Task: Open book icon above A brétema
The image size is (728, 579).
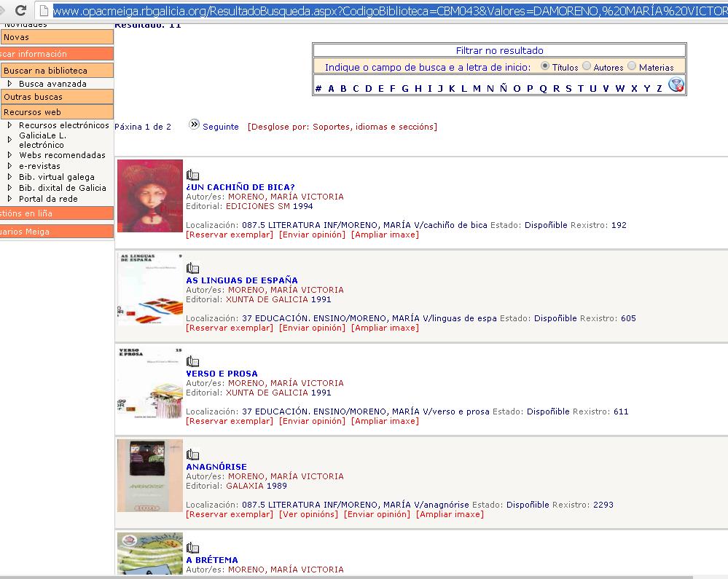Action: click(x=192, y=548)
